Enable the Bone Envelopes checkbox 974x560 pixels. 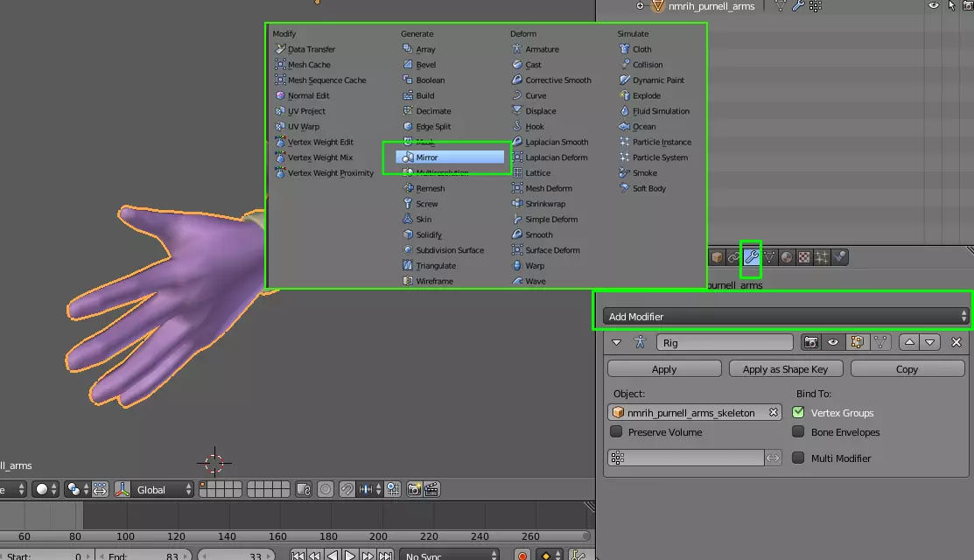point(798,432)
